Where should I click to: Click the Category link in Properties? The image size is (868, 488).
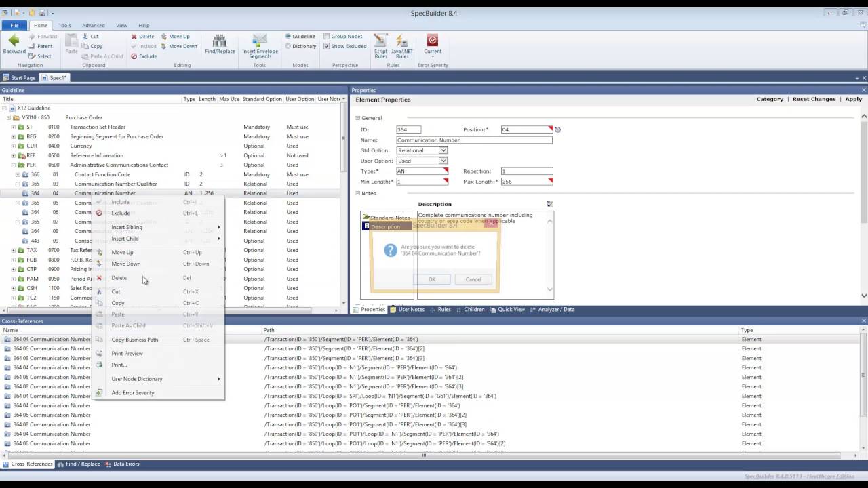[770, 99]
